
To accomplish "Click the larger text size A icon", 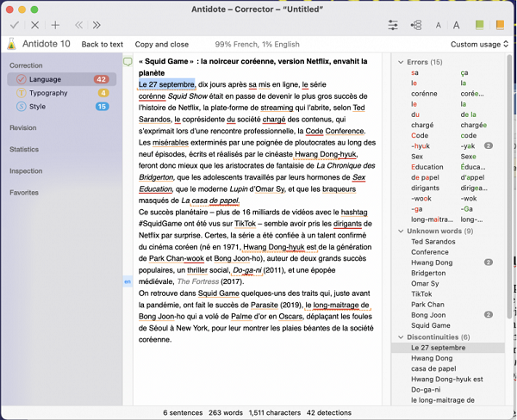I will tap(456, 26).
